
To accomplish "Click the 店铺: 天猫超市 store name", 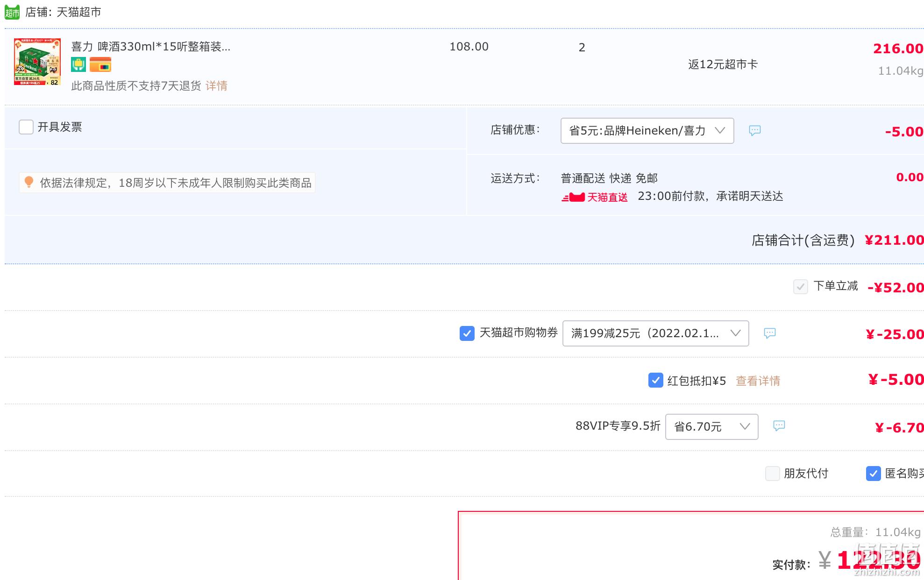I will pyautogui.click(x=63, y=12).
